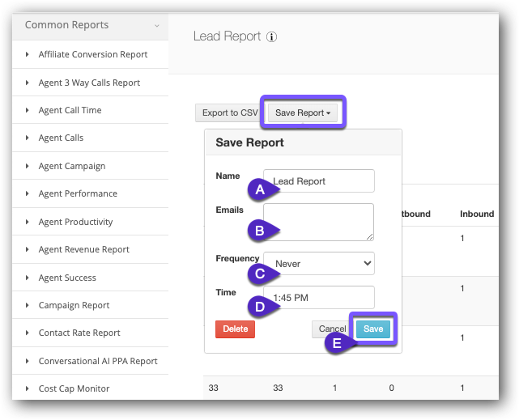Expand arrow beside Affiliate Conversion Report

pyautogui.click(x=28, y=54)
